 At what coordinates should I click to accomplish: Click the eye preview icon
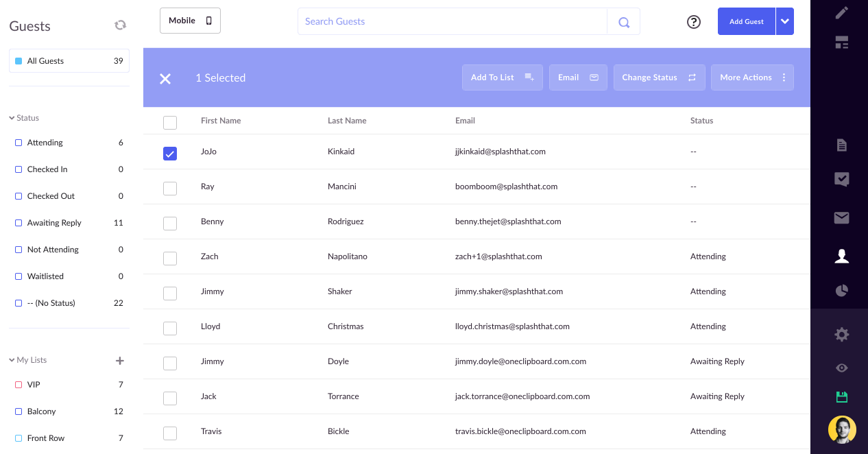842,368
